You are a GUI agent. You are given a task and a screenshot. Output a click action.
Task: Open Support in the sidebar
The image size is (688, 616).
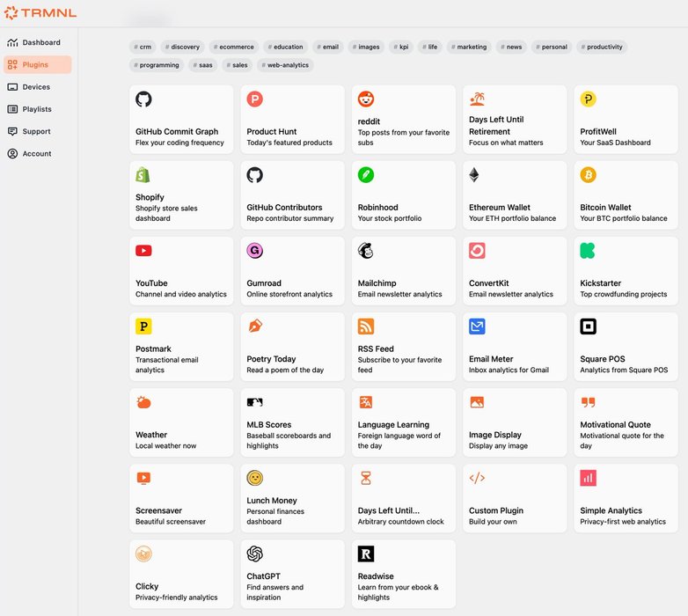pos(38,131)
